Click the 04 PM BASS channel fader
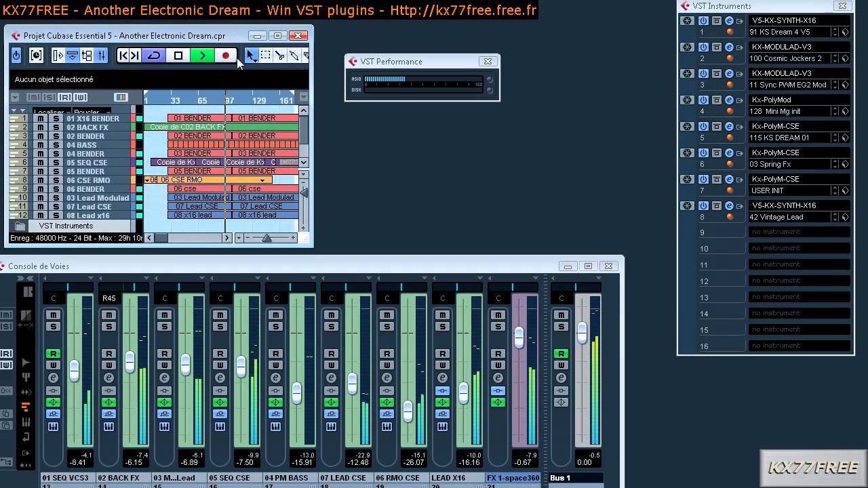This screenshot has height=488, width=868. click(296, 392)
